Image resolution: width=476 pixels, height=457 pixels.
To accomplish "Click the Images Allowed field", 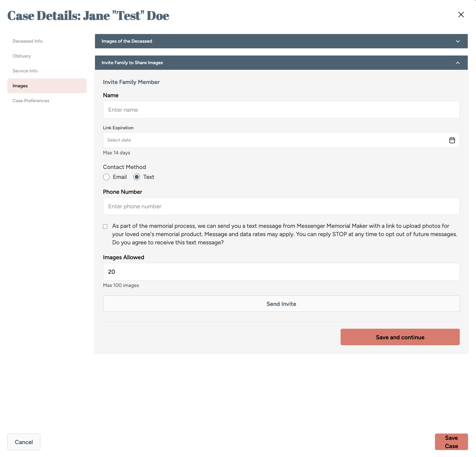I will pyautogui.click(x=281, y=272).
